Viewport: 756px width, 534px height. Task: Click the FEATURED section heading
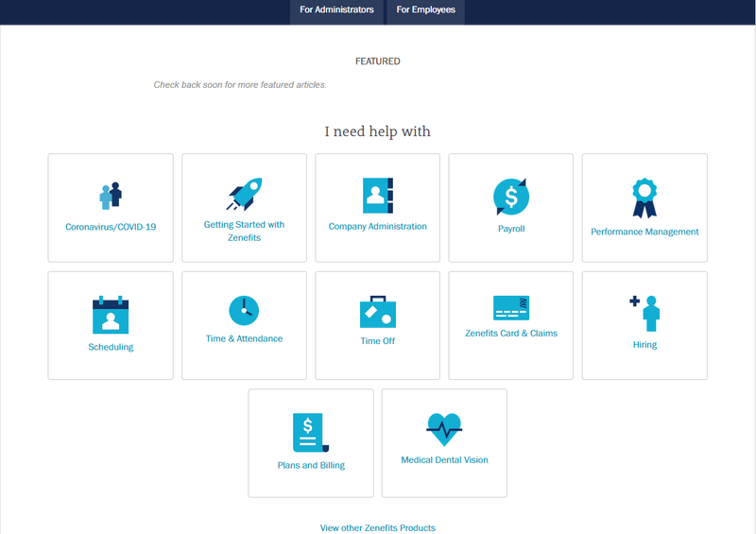pos(377,61)
